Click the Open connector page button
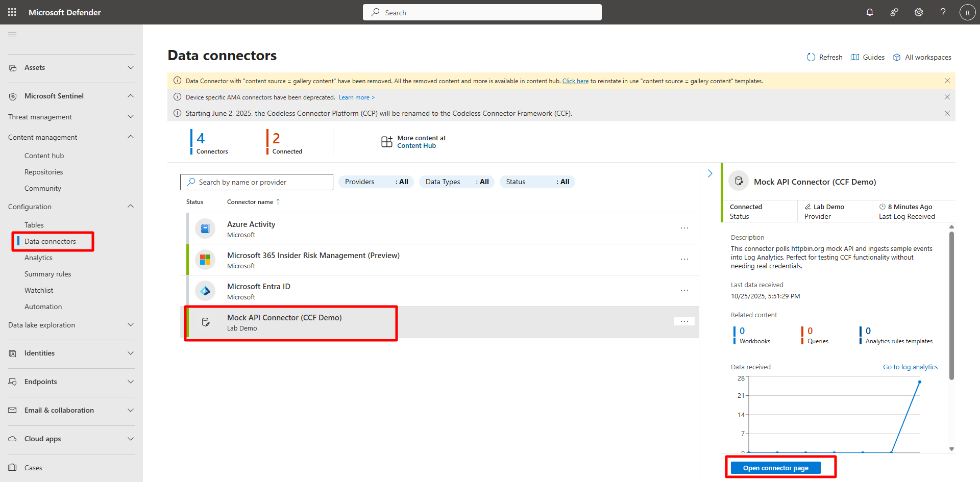The image size is (980, 482). [x=776, y=468]
